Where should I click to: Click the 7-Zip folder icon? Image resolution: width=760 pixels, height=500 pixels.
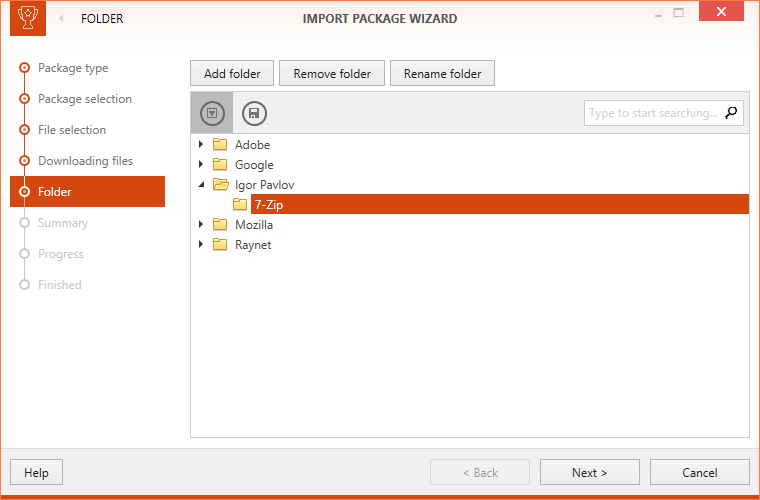(x=240, y=204)
